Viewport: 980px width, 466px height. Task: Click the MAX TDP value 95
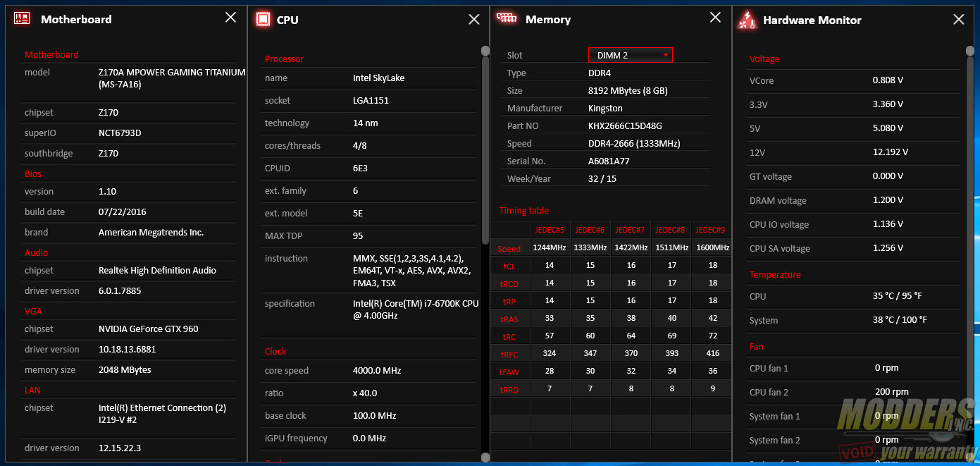(x=358, y=235)
